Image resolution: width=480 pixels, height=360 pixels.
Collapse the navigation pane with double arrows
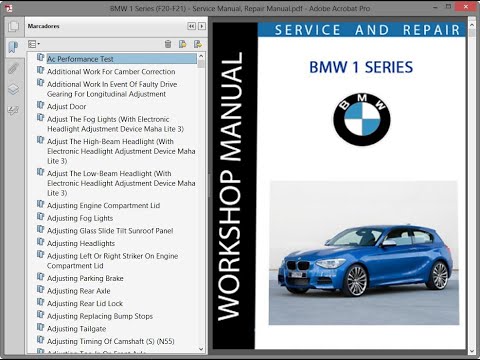(191, 26)
